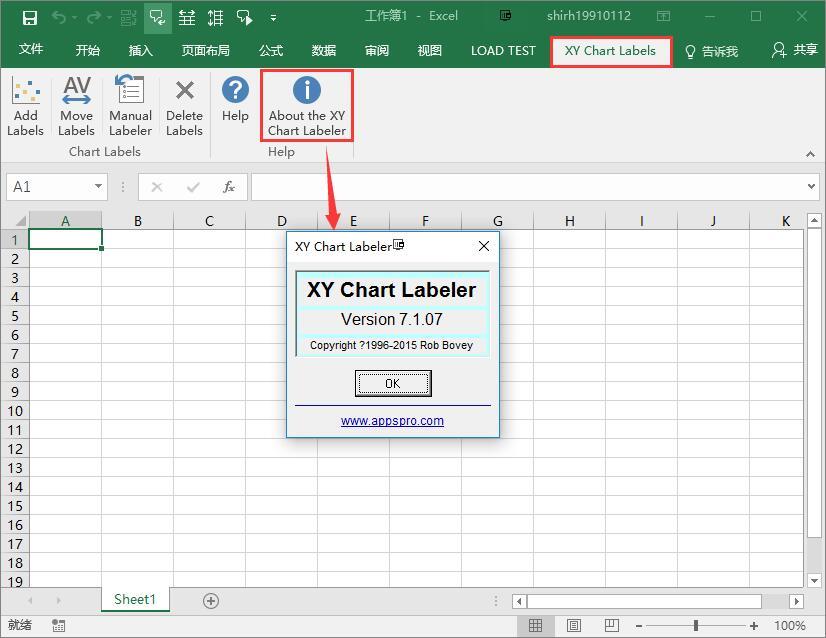Click About the XY Chart Labeler

point(307,106)
